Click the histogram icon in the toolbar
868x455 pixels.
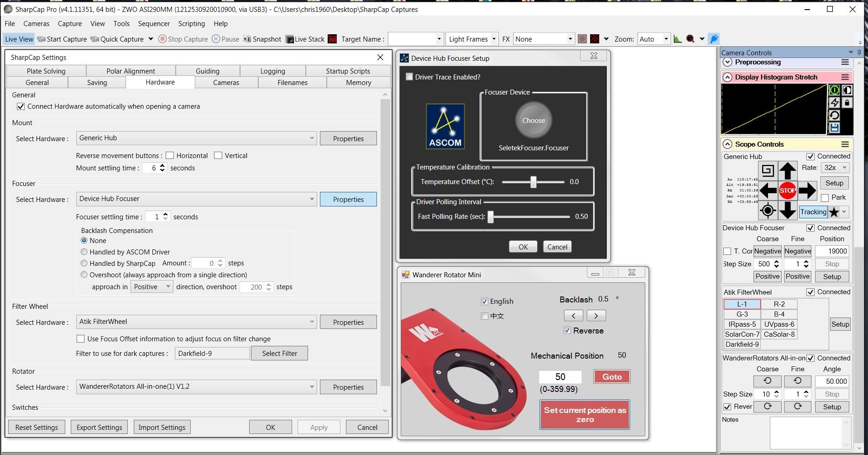click(678, 39)
